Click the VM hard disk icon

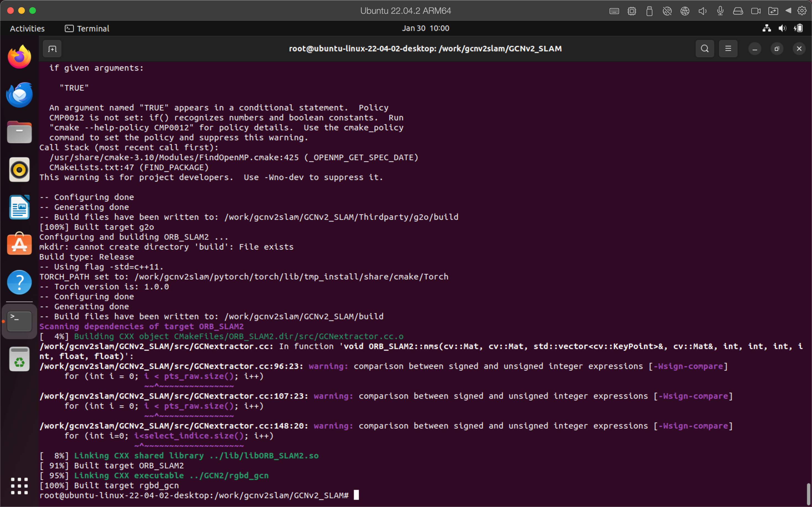[x=738, y=11]
